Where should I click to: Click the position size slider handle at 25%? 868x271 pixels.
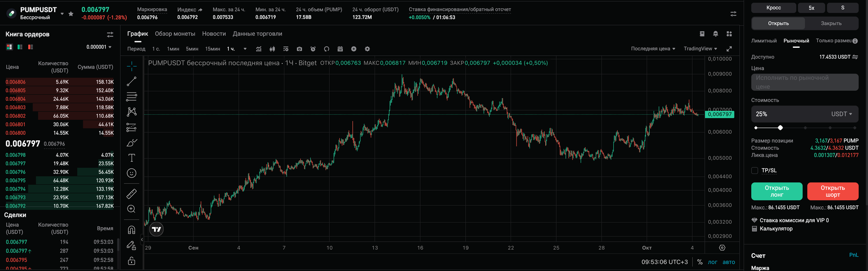coord(780,128)
